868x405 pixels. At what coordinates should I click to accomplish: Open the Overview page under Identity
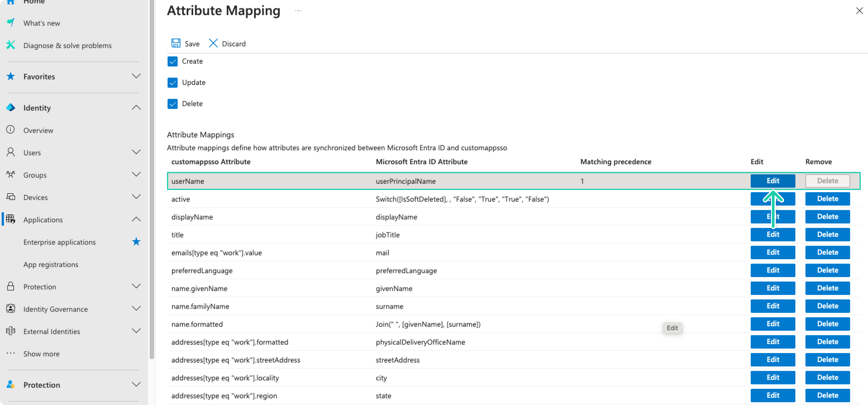tap(38, 130)
